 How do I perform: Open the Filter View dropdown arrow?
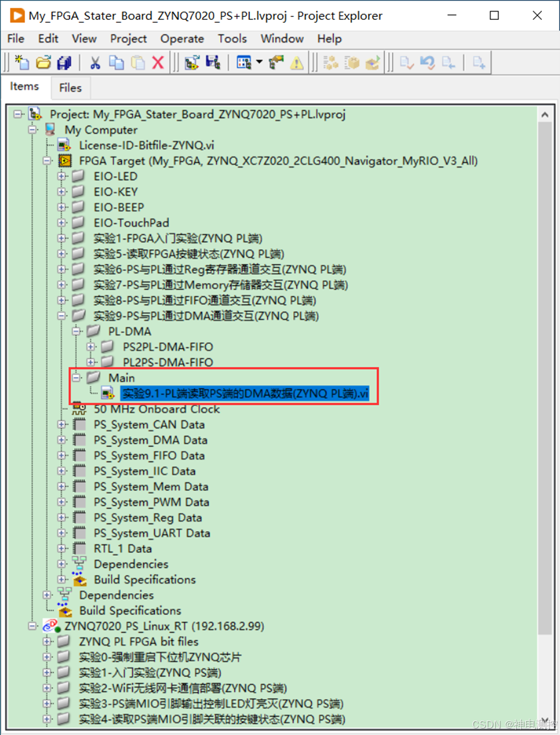pos(259,62)
